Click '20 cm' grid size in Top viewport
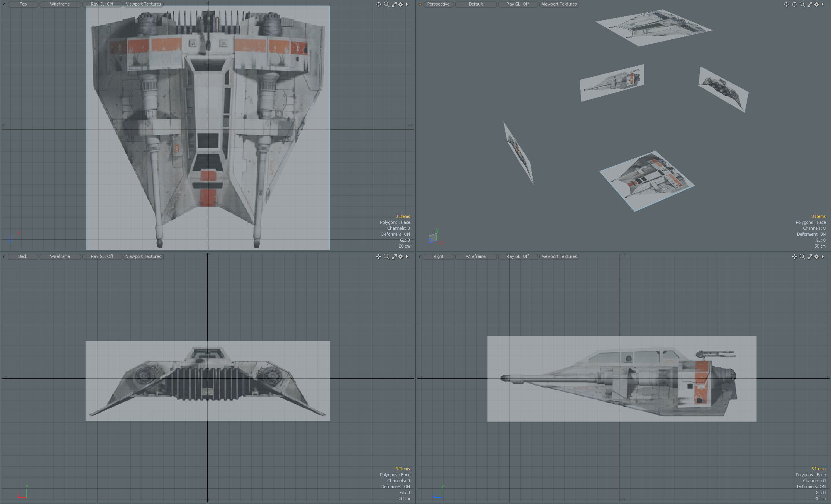 tap(404, 246)
